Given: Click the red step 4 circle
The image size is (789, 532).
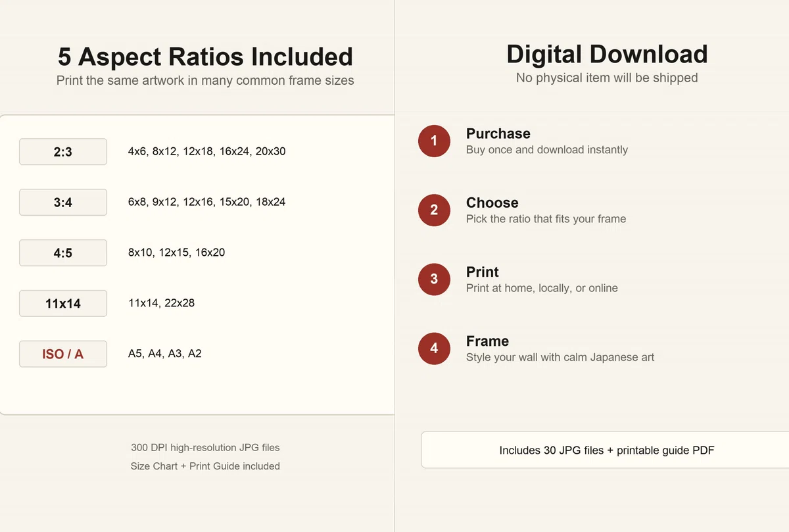Looking at the screenshot, I should tap(434, 349).
